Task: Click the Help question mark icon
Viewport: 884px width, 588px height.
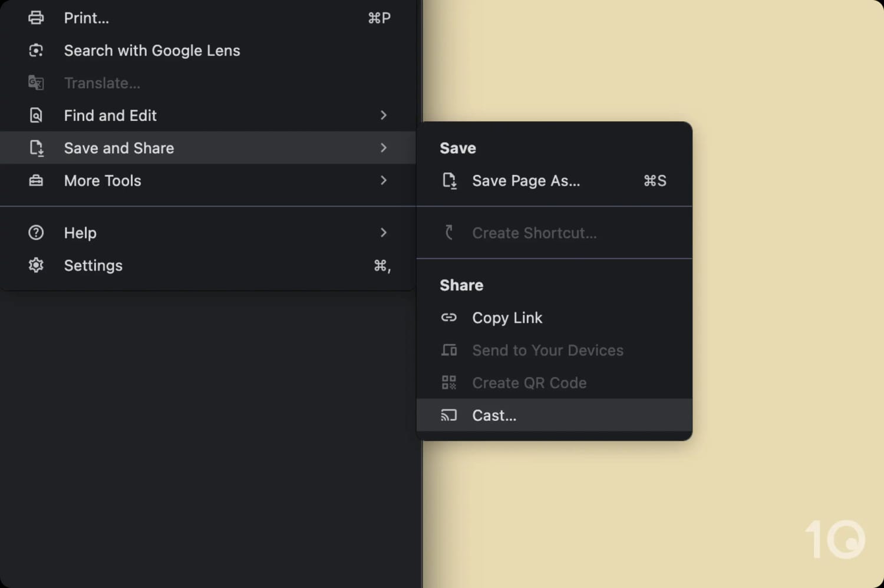Action: (x=36, y=233)
